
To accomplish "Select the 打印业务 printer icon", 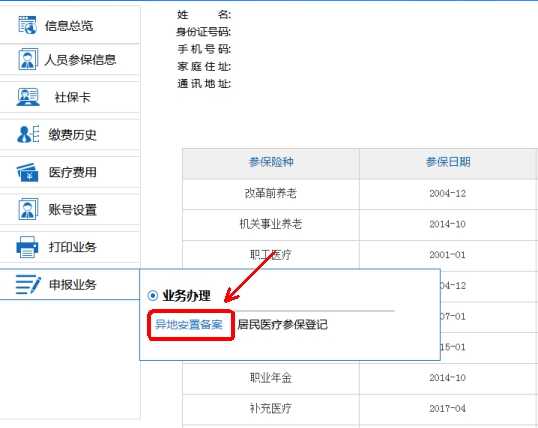I will coord(27,247).
